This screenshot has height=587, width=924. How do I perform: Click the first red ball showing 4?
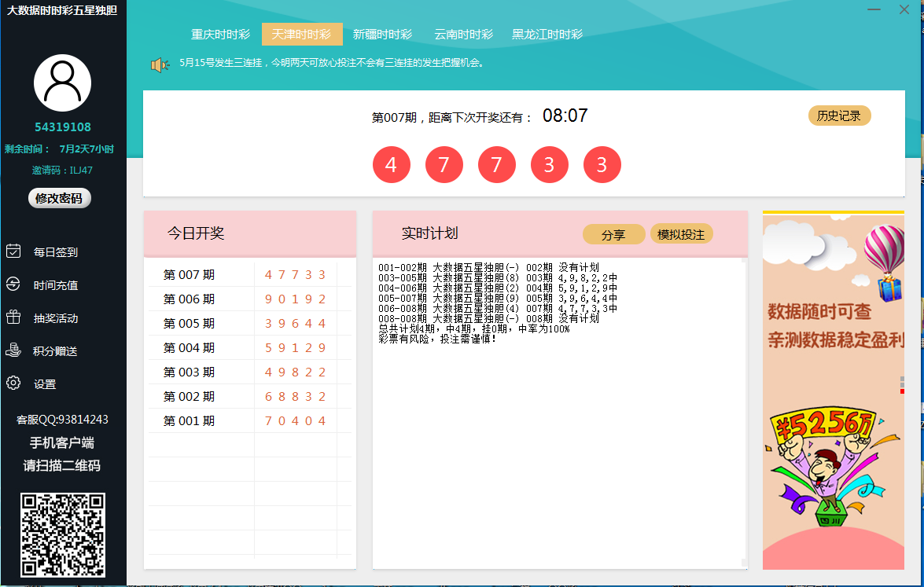(x=392, y=164)
